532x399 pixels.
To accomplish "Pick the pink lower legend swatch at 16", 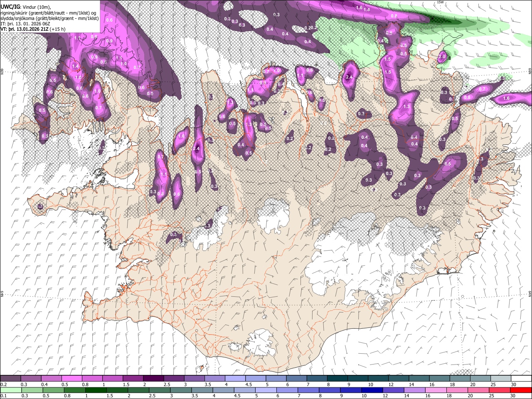I will pos(436,390).
